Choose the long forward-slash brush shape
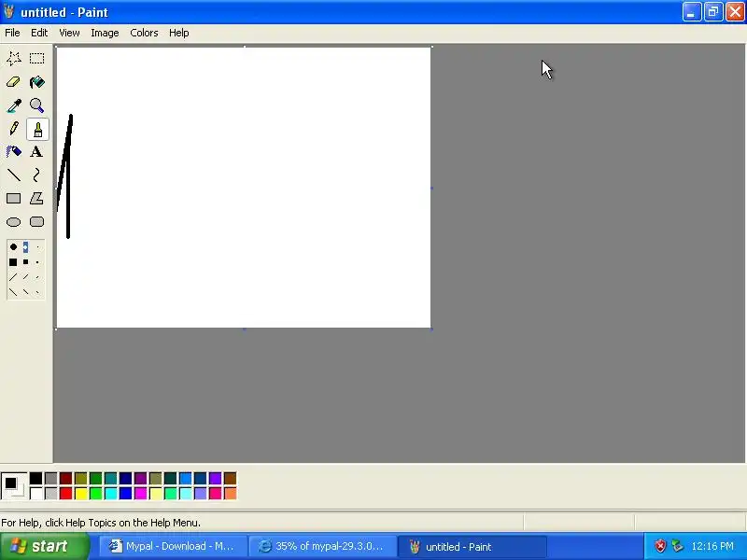 click(13, 277)
